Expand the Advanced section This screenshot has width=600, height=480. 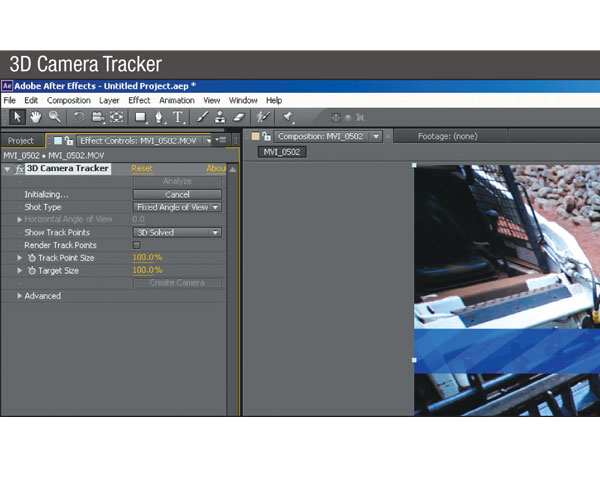[19, 296]
